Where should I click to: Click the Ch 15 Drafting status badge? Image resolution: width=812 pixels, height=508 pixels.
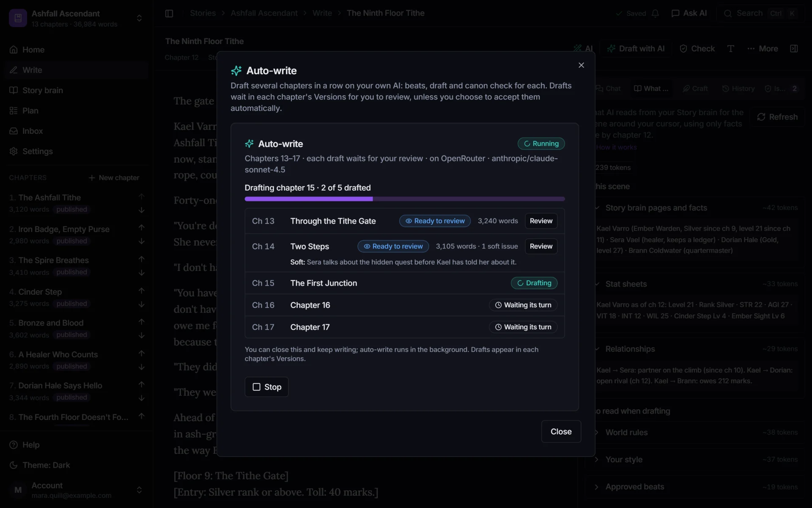[534, 283]
